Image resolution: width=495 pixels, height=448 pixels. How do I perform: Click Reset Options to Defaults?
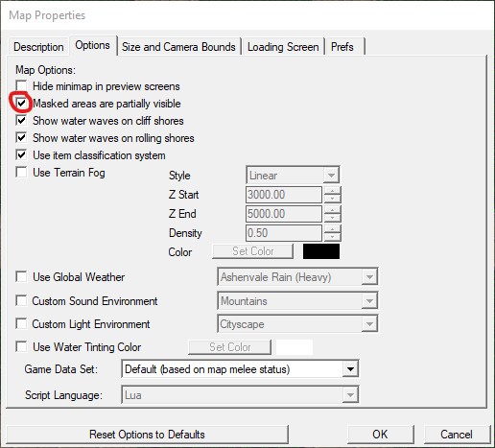(x=147, y=435)
